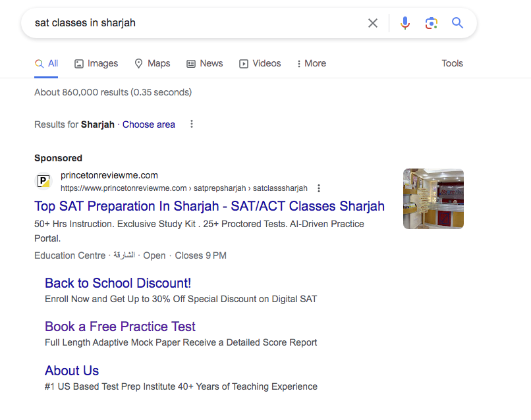
Task: Open three-dot menu beside Choose area
Action: tap(192, 124)
